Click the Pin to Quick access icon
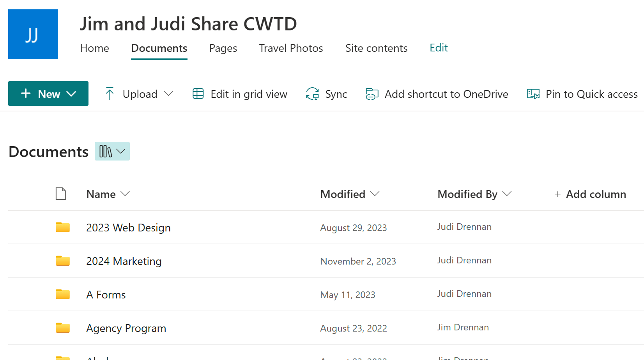This screenshot has width=644, height=360. (533, 94)
